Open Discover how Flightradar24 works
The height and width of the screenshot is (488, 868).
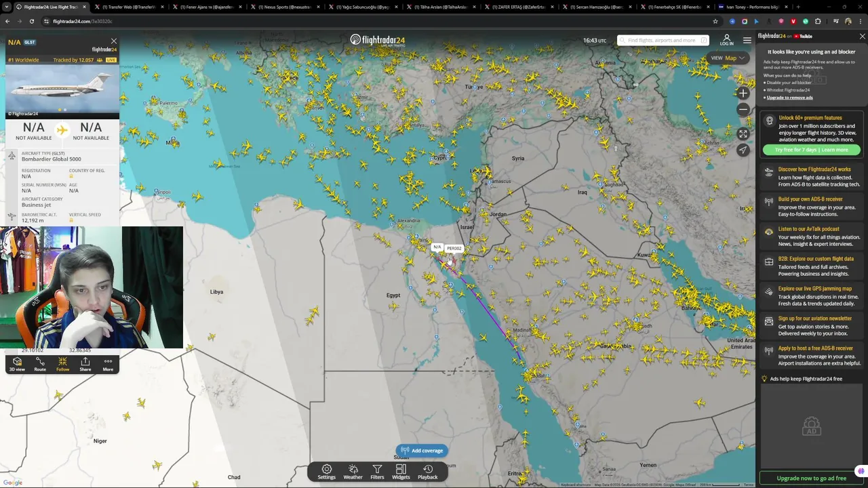pyautogui.click(x=812, y=177)
